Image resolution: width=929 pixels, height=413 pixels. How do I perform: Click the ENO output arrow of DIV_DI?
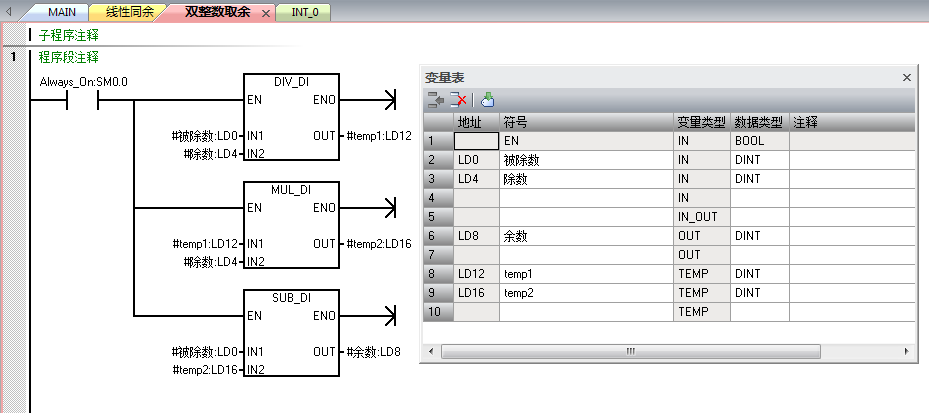(389, 100)
